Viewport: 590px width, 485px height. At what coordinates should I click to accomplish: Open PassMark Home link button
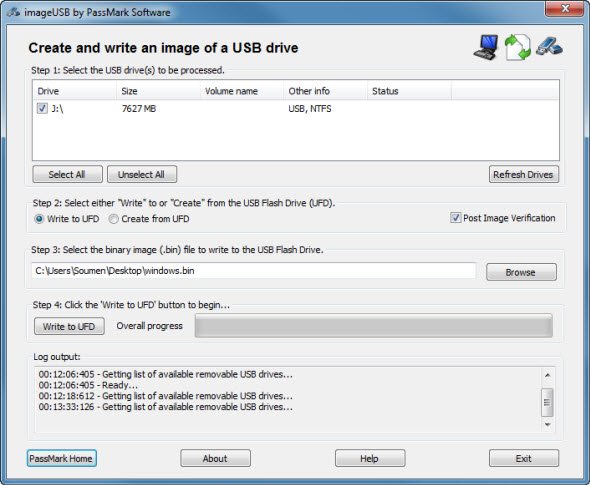(x=62, y=458)
